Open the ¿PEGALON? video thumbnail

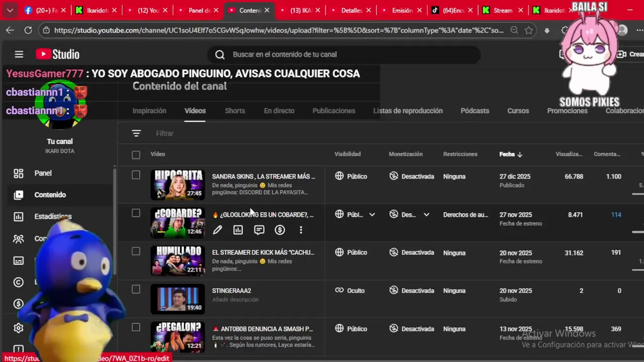(178, 336)
